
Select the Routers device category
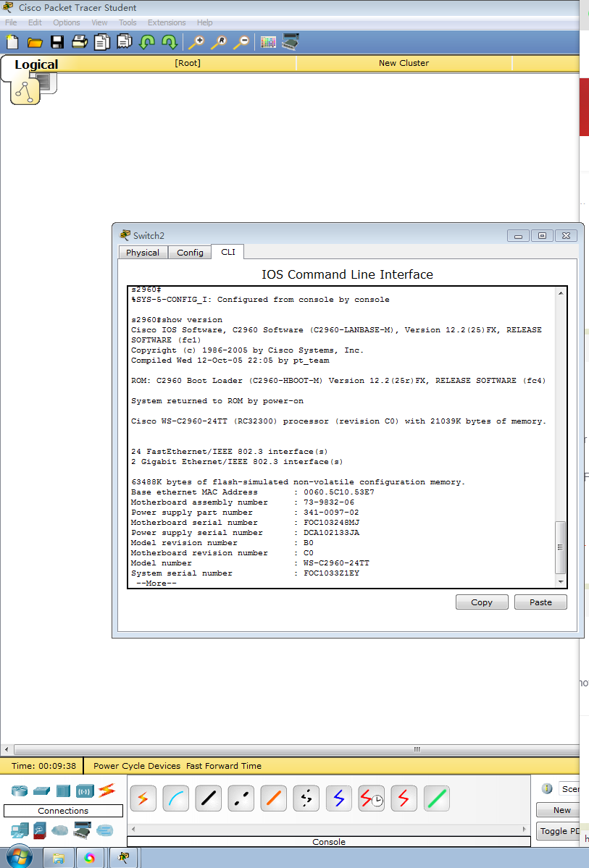[x=20, y=791]
